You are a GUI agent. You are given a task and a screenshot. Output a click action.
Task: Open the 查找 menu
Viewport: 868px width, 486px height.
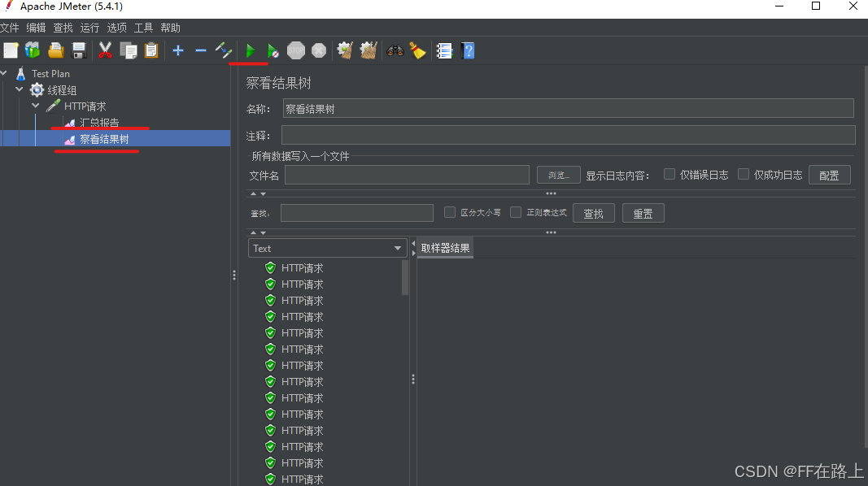point(63,28)
